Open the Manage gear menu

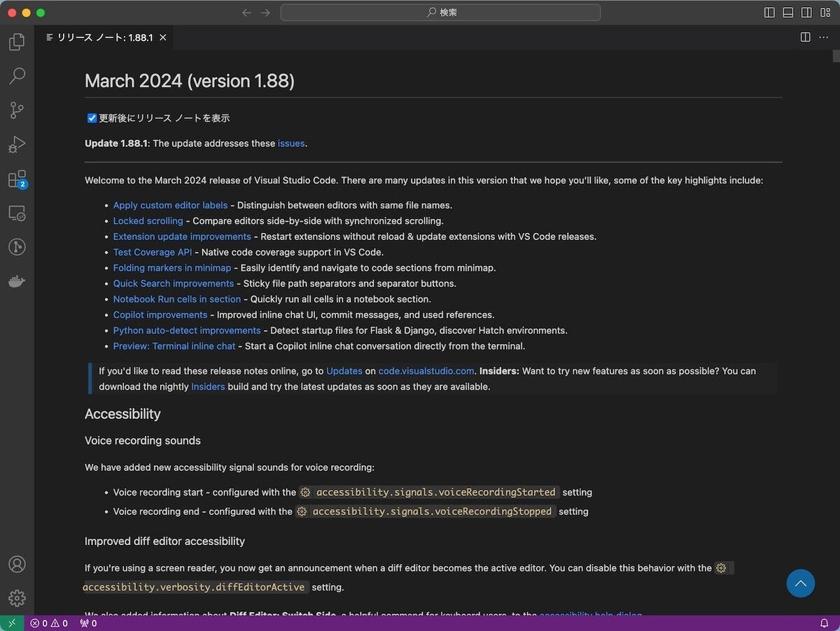coord(17,598)
